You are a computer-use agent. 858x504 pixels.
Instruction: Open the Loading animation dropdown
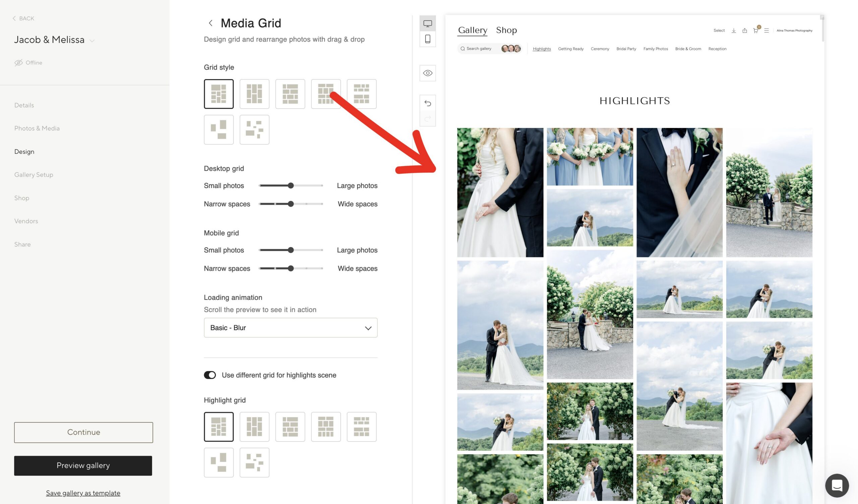pos(291,328)
